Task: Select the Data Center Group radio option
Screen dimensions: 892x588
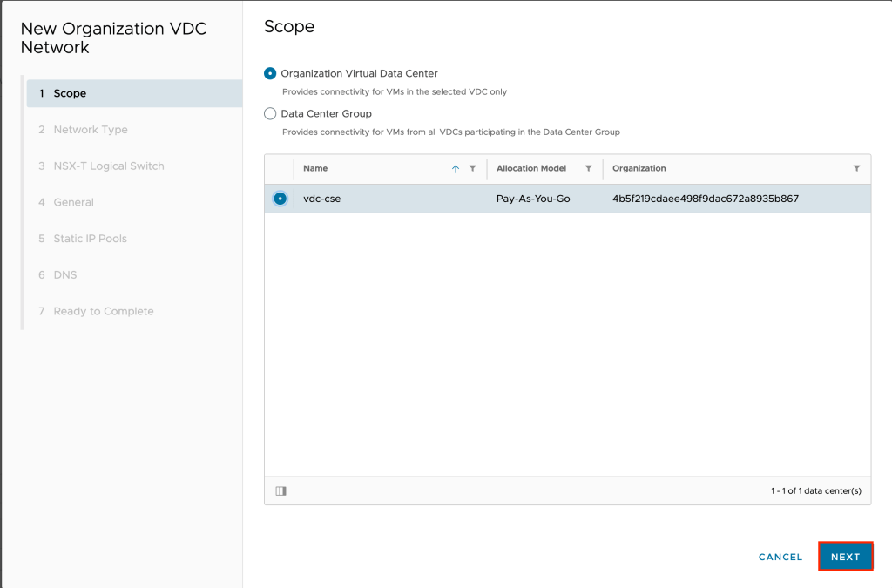Action: (x=270, y=114)
